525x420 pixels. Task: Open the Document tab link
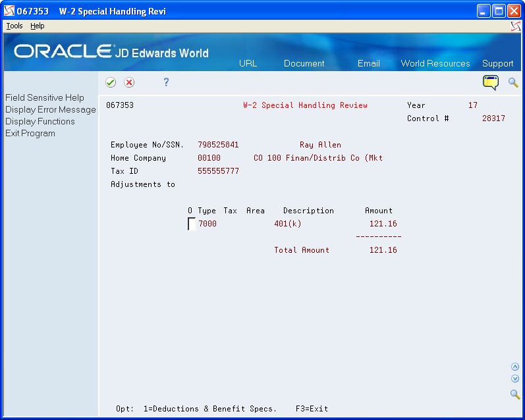[x=304, y=63]
